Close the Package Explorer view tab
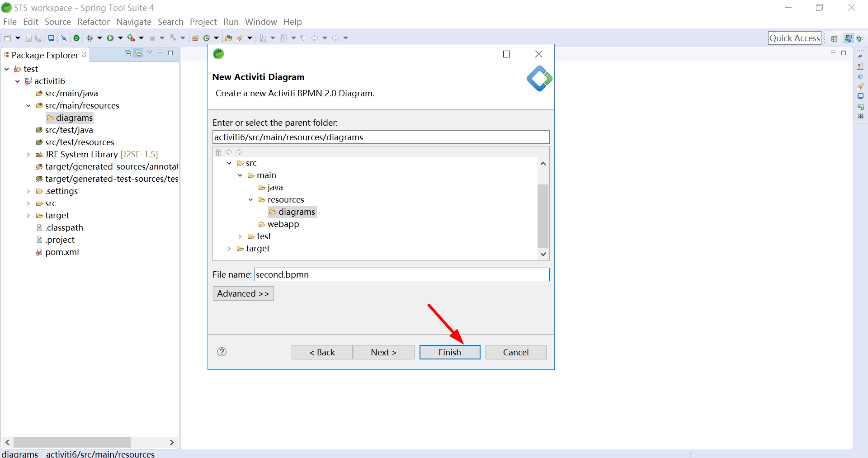 point(84,55)
